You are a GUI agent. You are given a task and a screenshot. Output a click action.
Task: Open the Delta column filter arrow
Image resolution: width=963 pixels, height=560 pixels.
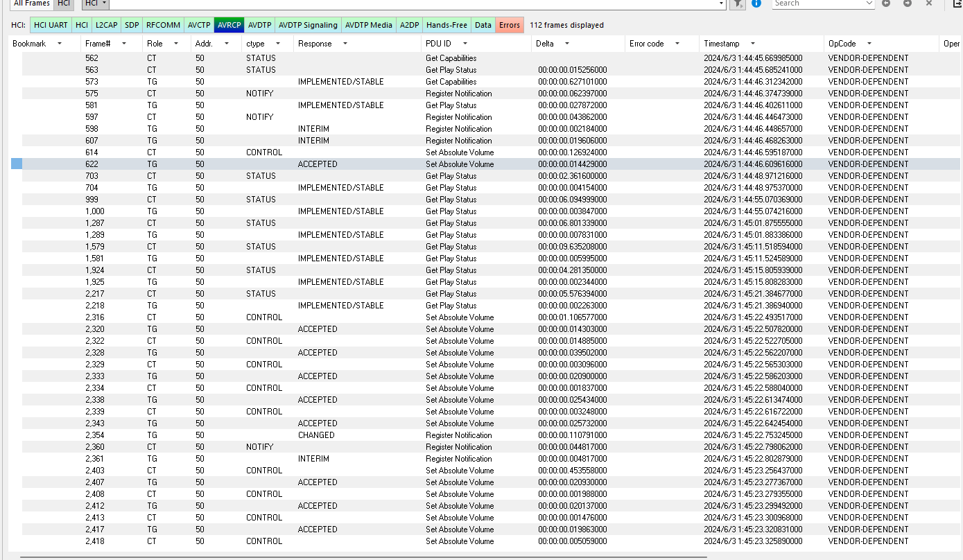click(x=566, y=44)
